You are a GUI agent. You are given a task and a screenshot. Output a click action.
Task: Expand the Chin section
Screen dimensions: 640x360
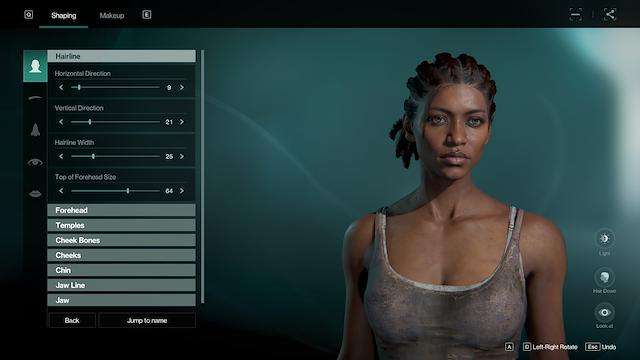coord(122,270)
